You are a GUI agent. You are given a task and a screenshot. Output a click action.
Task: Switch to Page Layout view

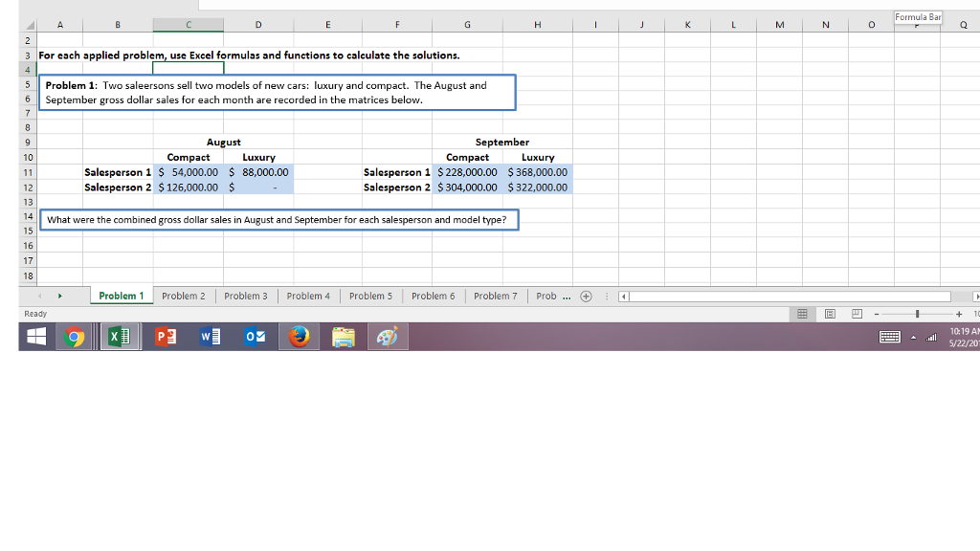pos(830,314)
